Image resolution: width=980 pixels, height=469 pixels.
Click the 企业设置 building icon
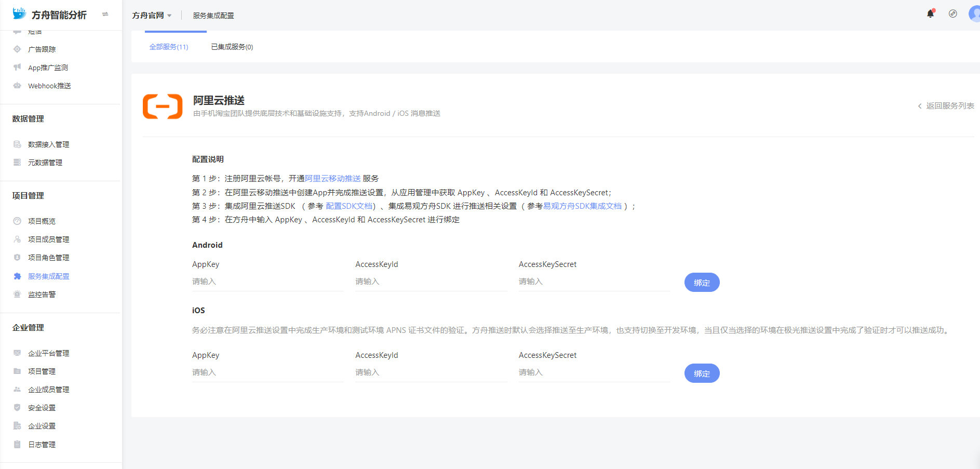coord(17,426)
